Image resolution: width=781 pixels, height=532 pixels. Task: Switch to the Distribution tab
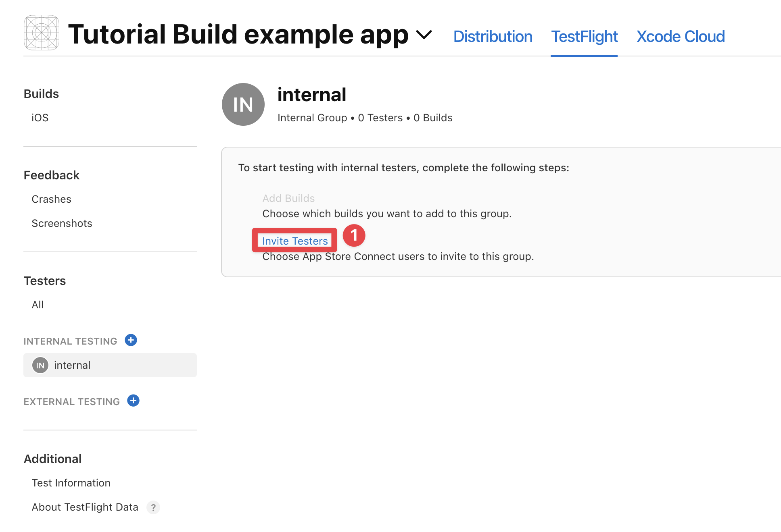[x=493, y=36]
